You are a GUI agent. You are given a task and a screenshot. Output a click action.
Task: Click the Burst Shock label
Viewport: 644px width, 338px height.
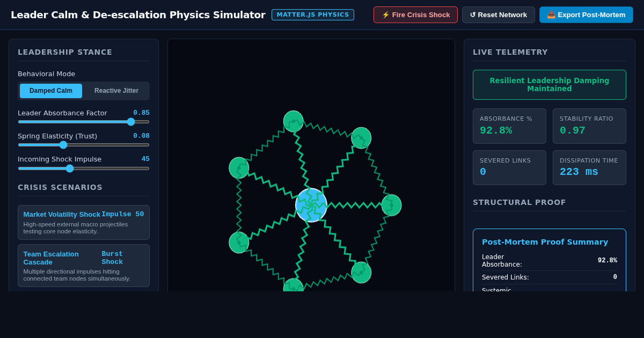[112, 258]
